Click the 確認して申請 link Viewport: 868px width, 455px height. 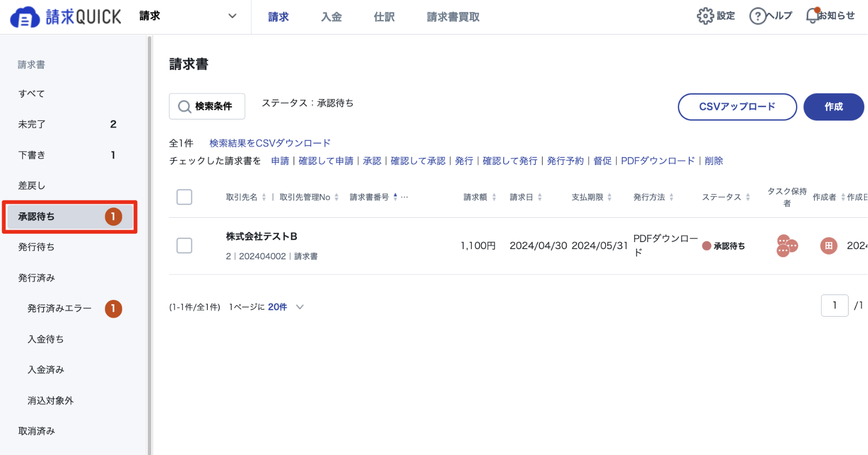coord(326,161)
